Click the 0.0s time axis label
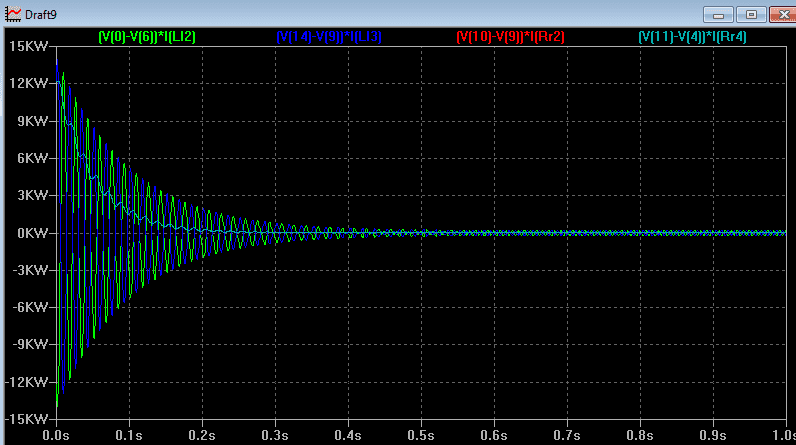Viewport: 796px width, 445px height. (x=56, y=435)
